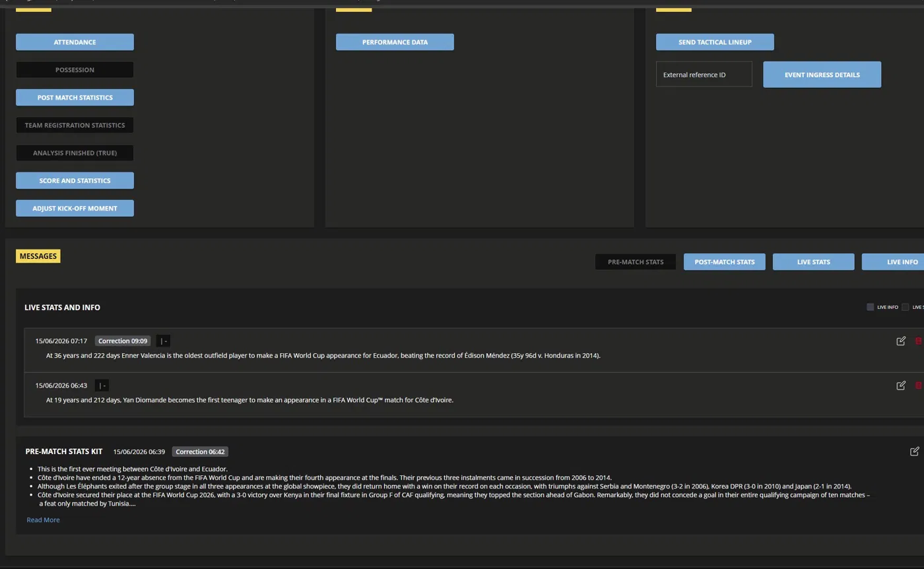The image size is (924, 569).
Task: Send the tactical lineup
Action: [x=715, y=42]
